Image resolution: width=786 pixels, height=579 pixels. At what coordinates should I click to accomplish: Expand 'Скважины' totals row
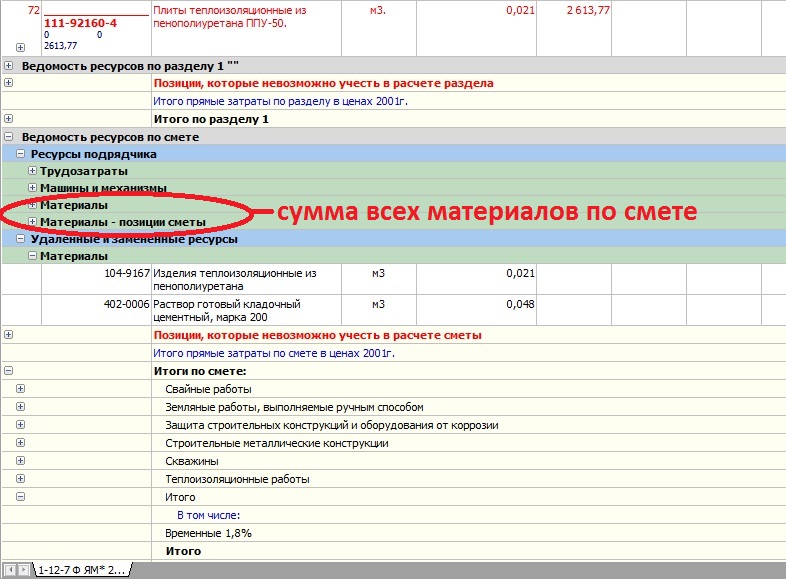click(x=20, y=461)
